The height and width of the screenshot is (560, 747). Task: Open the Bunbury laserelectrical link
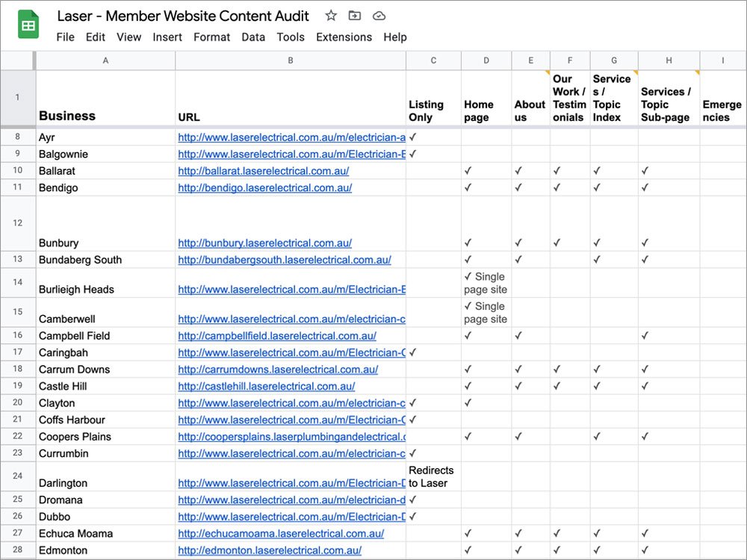click(x=265, y=243)
